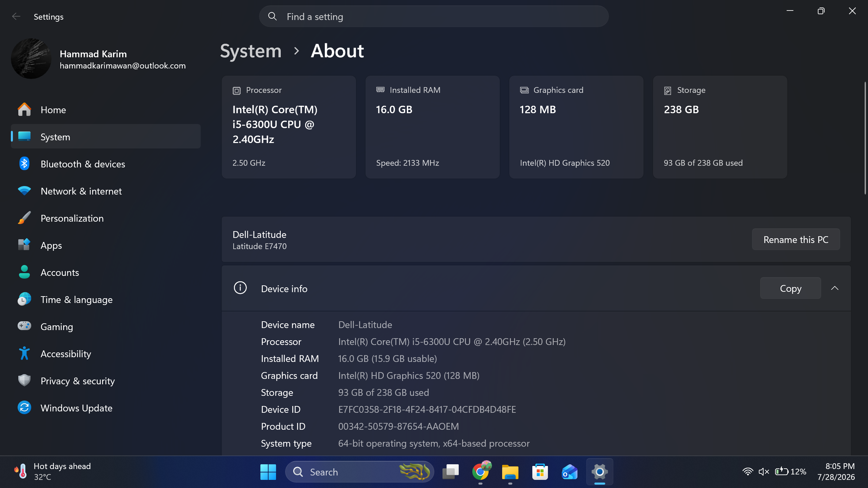Click the Accessibility figure icon

click(x=24, y=353)
